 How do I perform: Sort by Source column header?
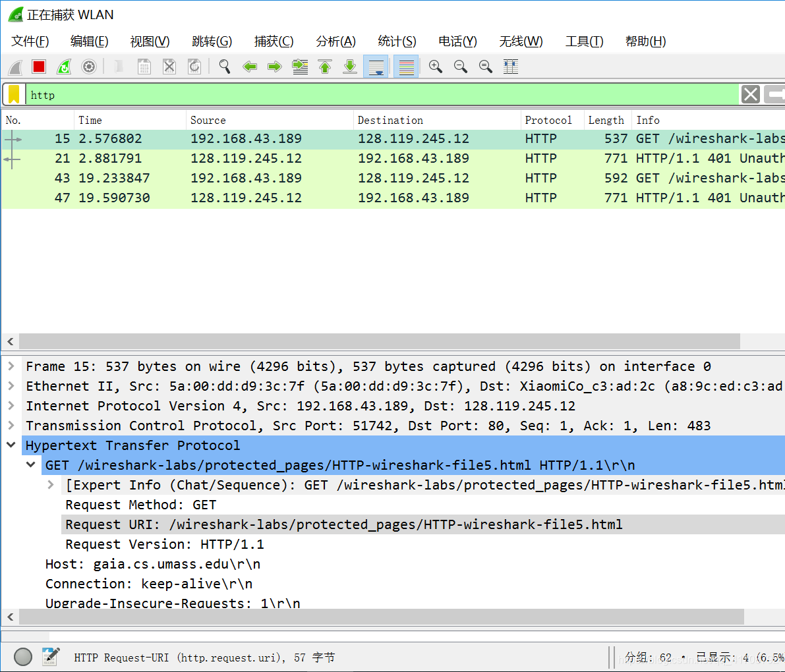click(x=270, y=120)
